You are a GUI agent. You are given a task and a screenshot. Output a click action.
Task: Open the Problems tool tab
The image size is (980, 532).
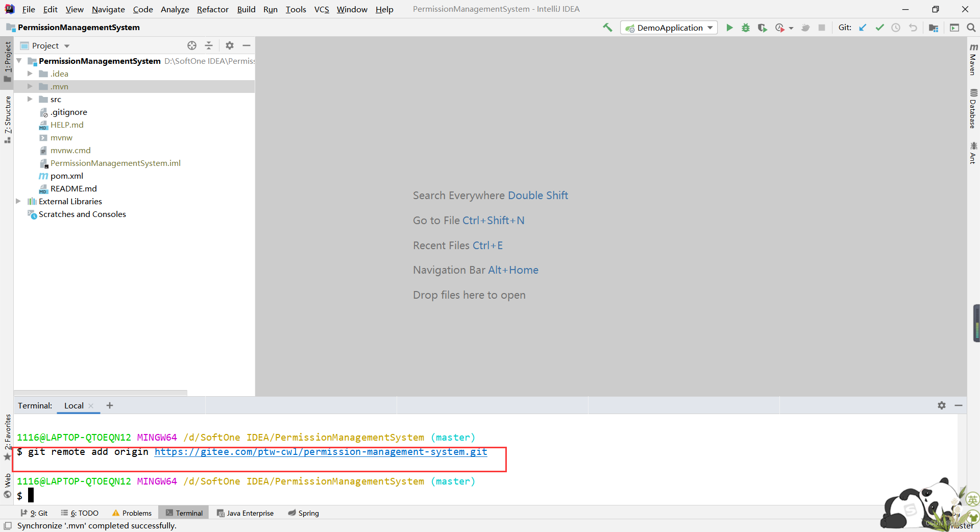click(132, 513)
